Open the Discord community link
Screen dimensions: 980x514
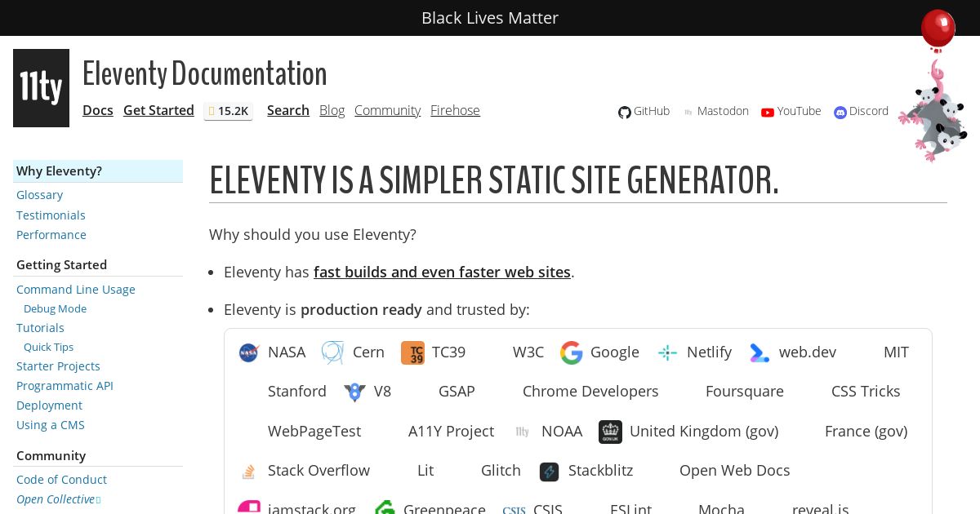[861, 112]
